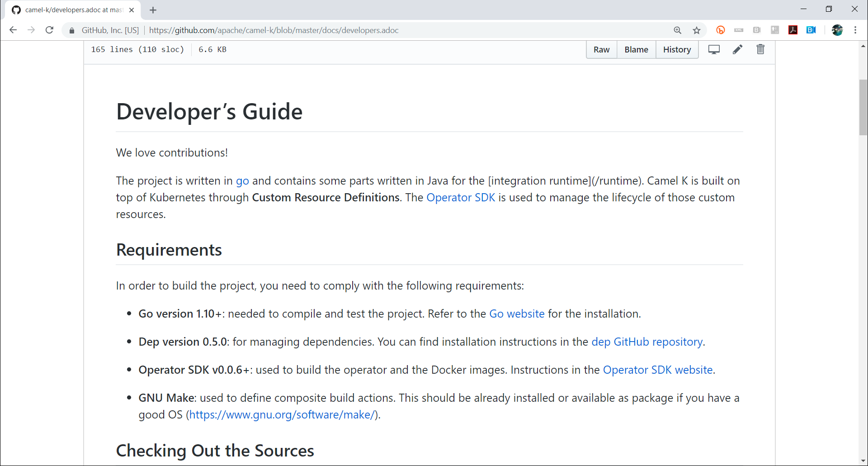Open the zoom indicator in the address bar
The width and height of the screenshot is (868, 466).
[677, 30]
